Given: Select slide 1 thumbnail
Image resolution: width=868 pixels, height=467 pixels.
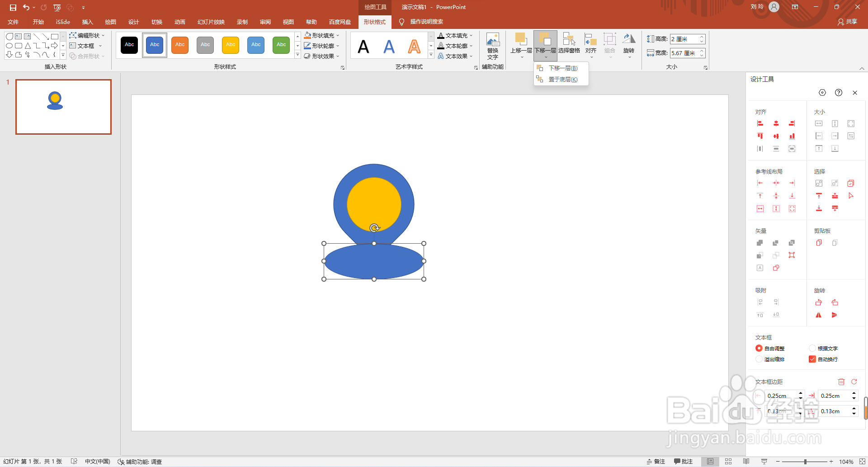Looking at the screenshot, I should pos(63,107).
